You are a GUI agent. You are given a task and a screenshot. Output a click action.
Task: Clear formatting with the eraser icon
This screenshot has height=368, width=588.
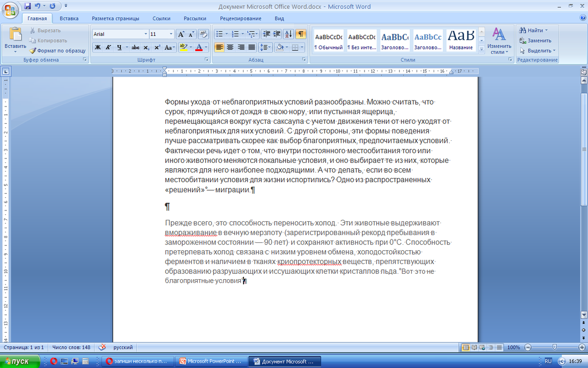point(204,34)
